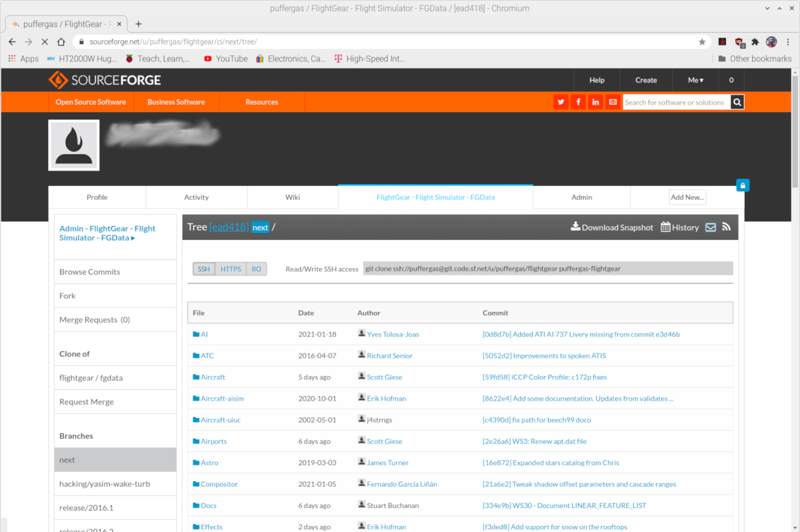The width and height of the screenshot is (800, 532).
Task: Open SourceForge Facebook icon link
Action: coord(578,102)
